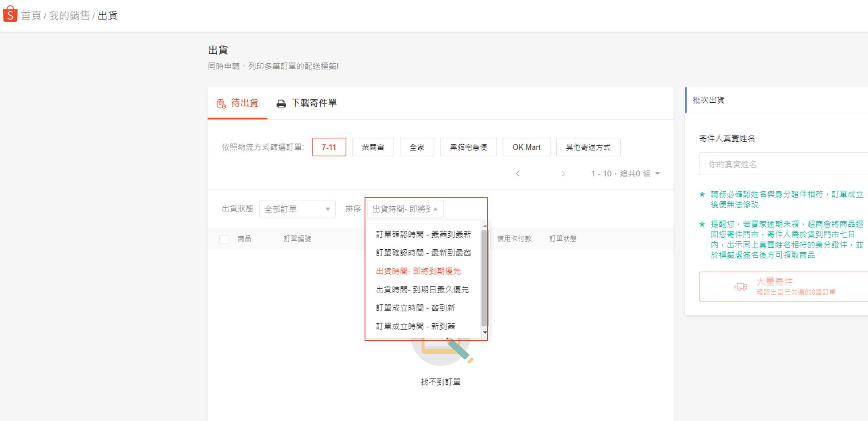Open the 全部訂單 shipping status dropdown
Image resolution: width=868 pixels, height=421 pixels.
click(x=297, y=209)
